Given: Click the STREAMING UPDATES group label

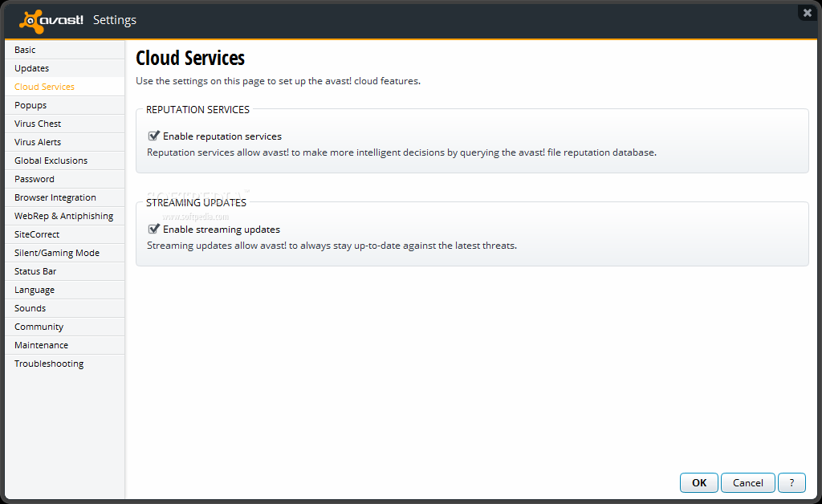Looking at the screenshot, I should [196, 203].
